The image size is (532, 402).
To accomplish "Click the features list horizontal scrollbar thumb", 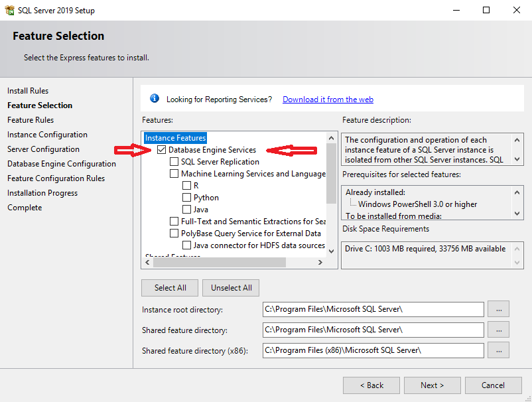I will (x=220, y=262).
